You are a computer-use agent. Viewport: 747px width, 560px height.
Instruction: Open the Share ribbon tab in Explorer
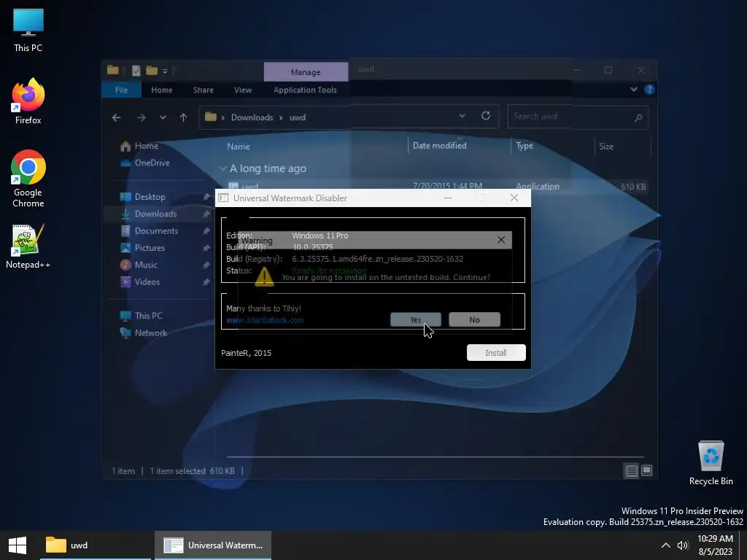pyautogui.click(x=204, y=90)
